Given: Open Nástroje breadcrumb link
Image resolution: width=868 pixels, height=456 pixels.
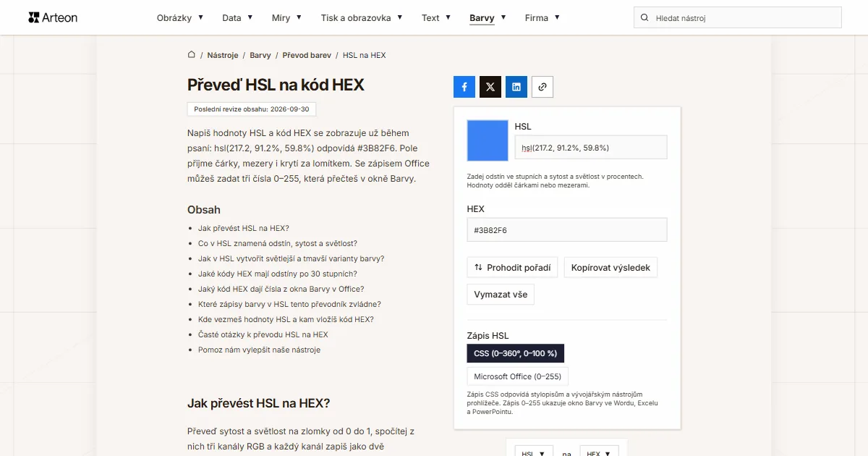Looking at the screenshot, I should point(222,55).
